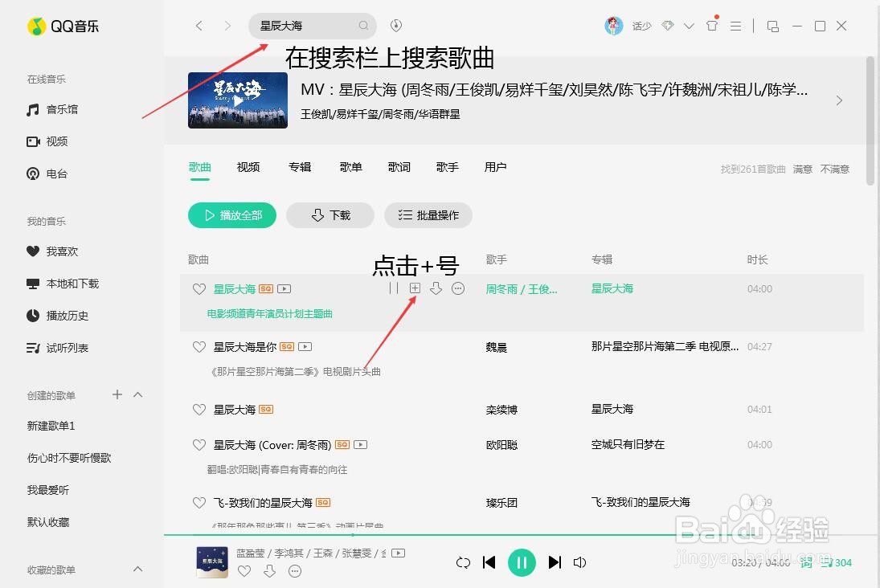Switch to the 专辑 tab
The width and height of the screenshot is (880, 588).
(x=300, y=167)
